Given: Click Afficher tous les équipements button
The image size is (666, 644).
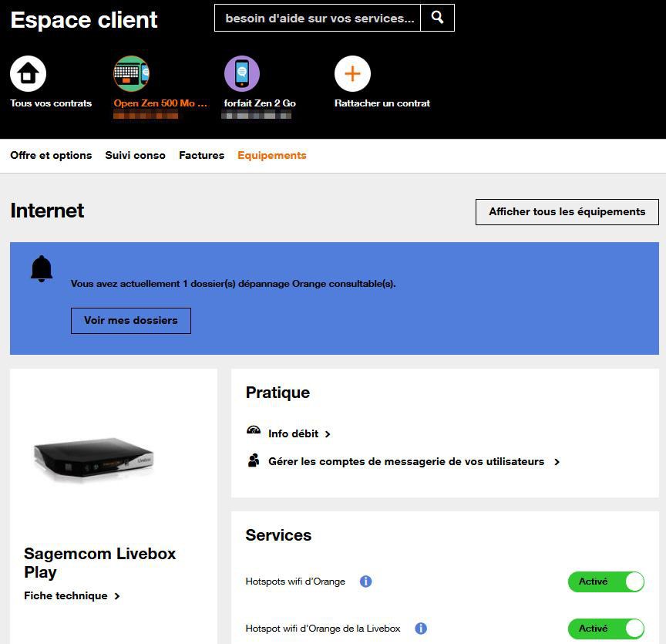Looking at the screenshot, I should (567, 212).
